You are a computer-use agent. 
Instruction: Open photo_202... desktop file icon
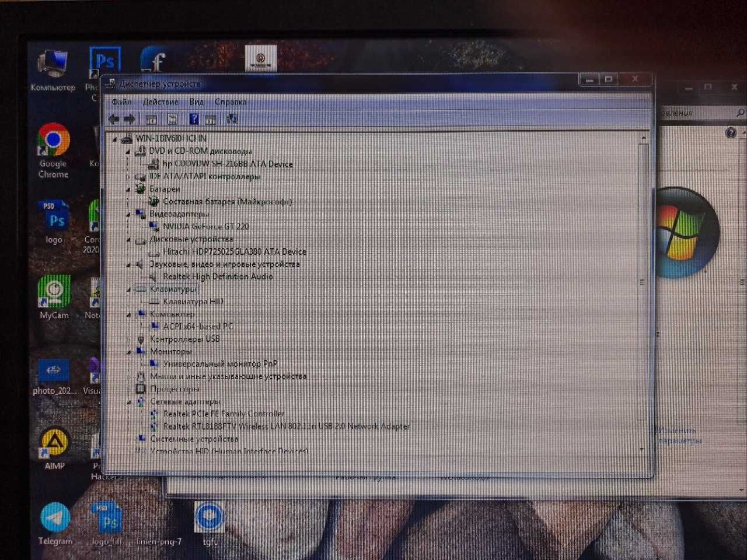coord(54,376)
